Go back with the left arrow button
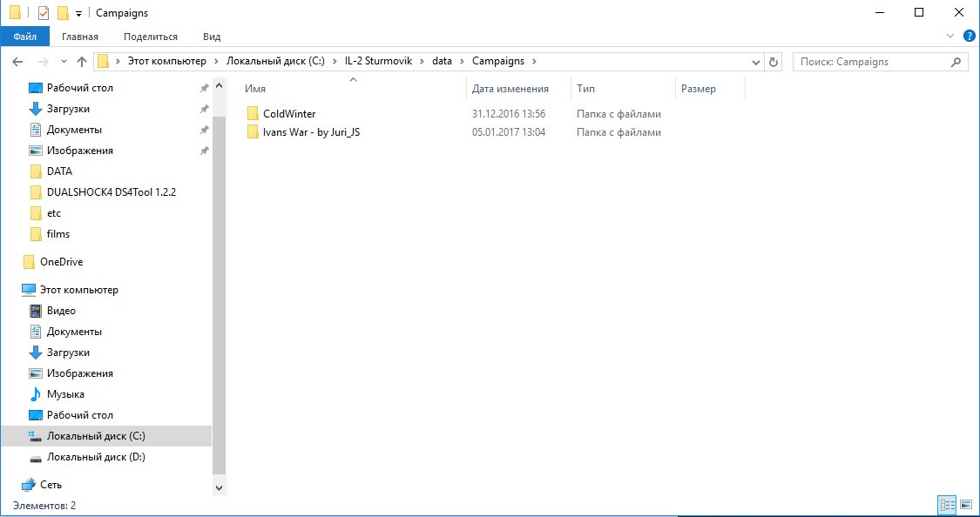The height and width of the screenshot is (517, 980). coord(17,62)
